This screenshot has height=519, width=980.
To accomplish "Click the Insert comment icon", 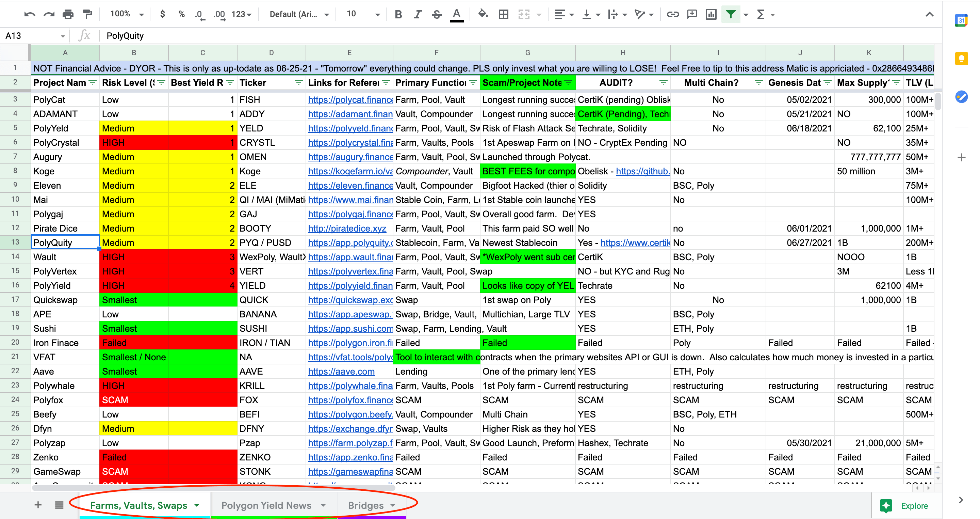I will [x=692, y=14].
